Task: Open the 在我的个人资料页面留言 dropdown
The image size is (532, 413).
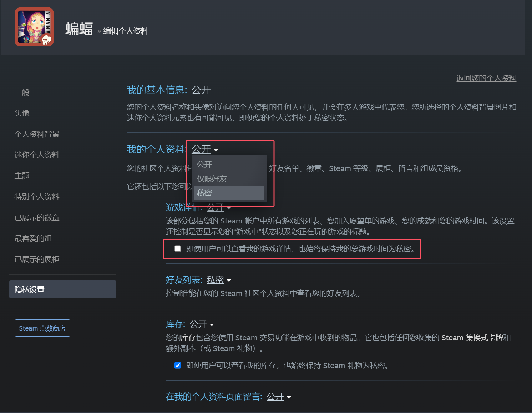Action: tap(279, 397)
